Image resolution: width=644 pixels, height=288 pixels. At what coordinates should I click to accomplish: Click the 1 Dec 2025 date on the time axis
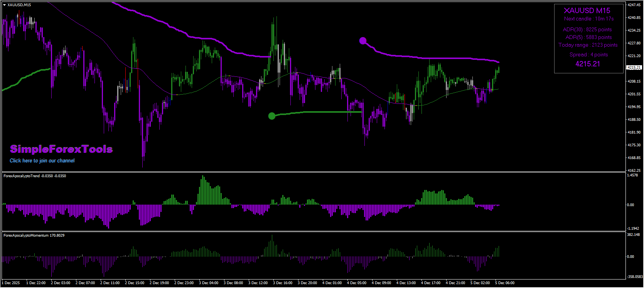pyautogui.click(x=12, y=283)
